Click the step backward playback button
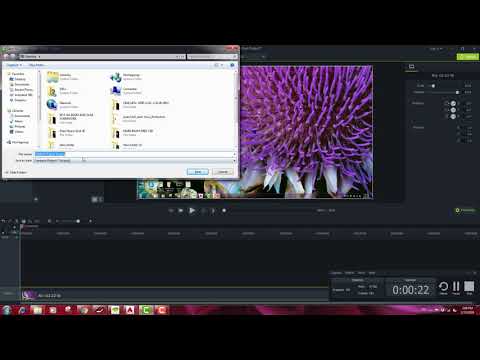This screenshot has height=360, width=480. (x=181, y=211)
